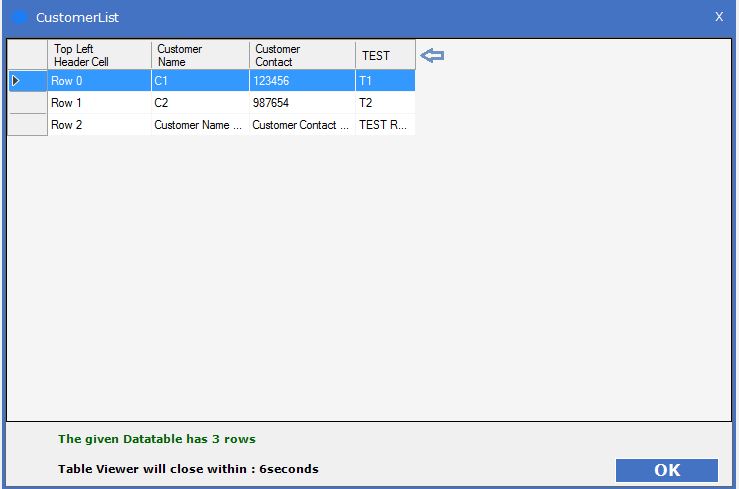Close the CustomerList window

tap(718, 17)
